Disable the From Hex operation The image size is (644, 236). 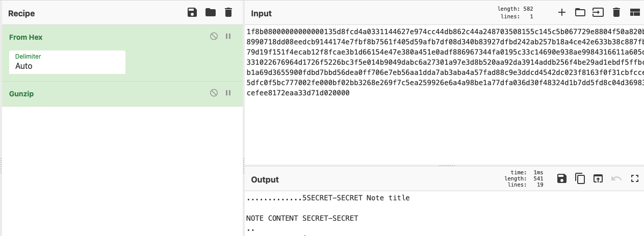coord(214,37)
